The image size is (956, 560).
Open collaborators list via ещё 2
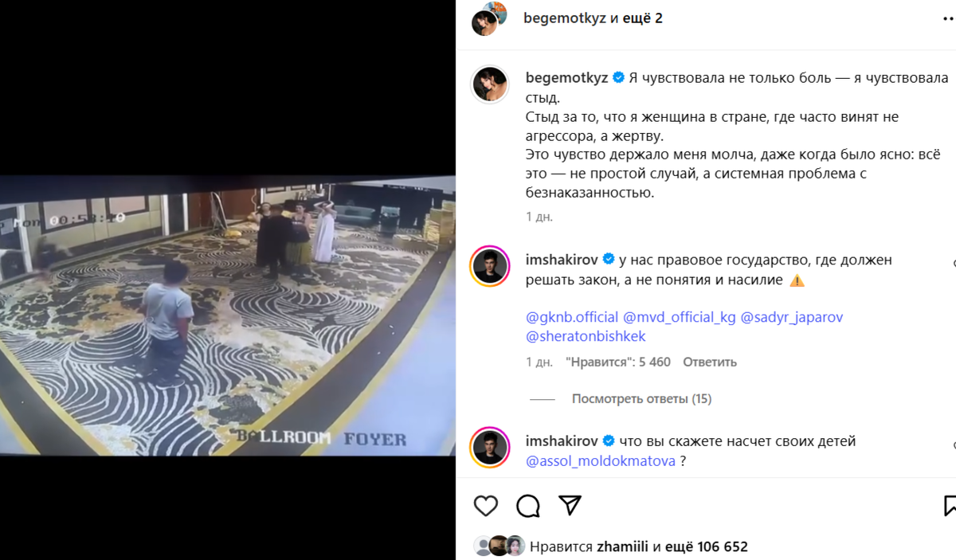tap(642, 18)
